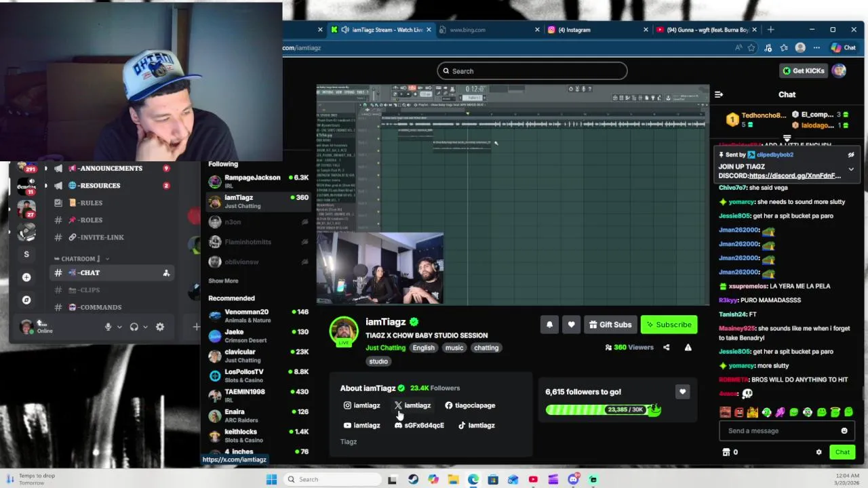The height and width of the screenshot is (488, 868).
Task: Toggle Discord microphone mute
Action: click(x=108, y=327)
